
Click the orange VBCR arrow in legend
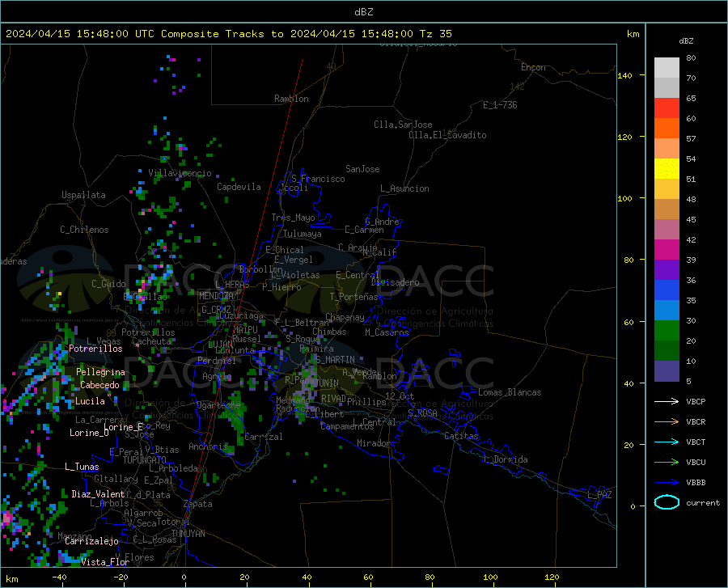667,422
